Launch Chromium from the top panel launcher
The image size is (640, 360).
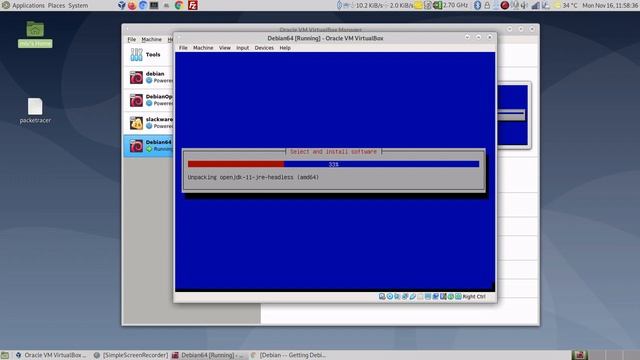point(143,5)
